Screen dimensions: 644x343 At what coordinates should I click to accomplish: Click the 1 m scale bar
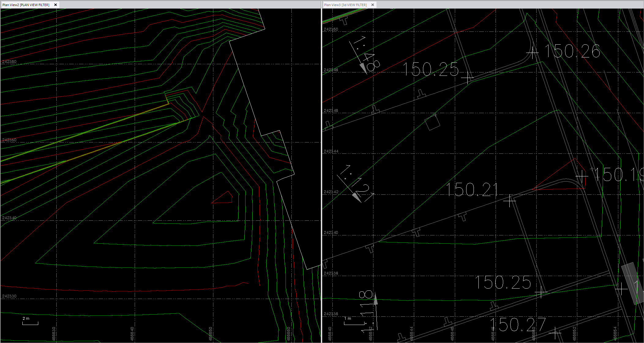[x=354, y=323]
